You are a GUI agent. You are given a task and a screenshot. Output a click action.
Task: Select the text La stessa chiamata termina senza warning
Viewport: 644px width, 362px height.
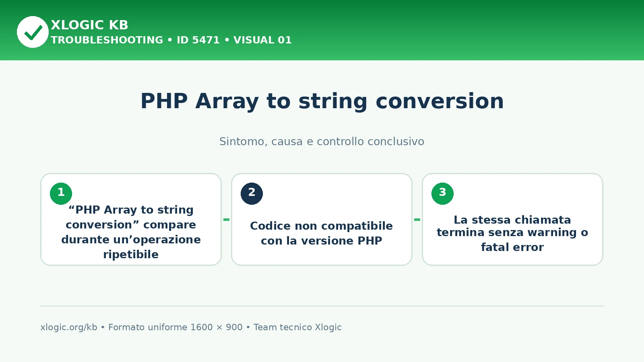tap(512, 233)
